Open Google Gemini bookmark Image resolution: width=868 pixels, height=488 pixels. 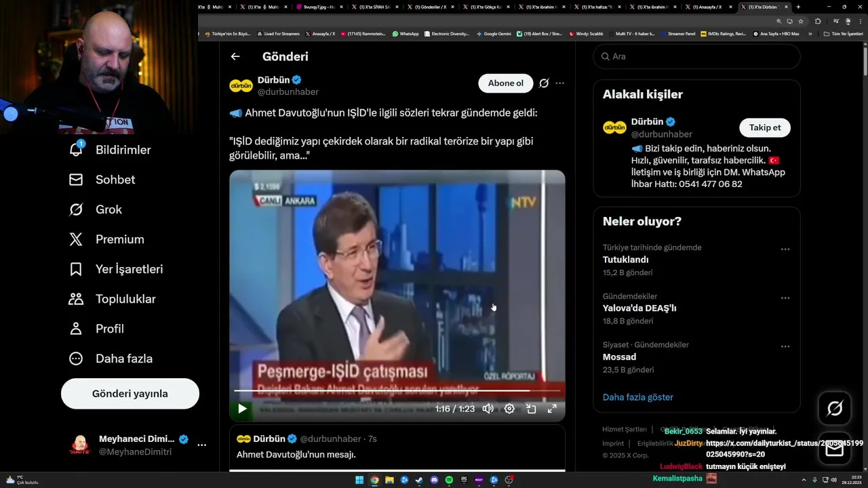[x=494, y=33]
